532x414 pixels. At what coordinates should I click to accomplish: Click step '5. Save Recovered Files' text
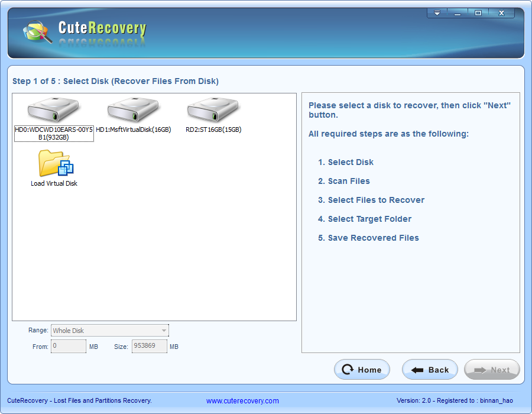pos(368,238)
